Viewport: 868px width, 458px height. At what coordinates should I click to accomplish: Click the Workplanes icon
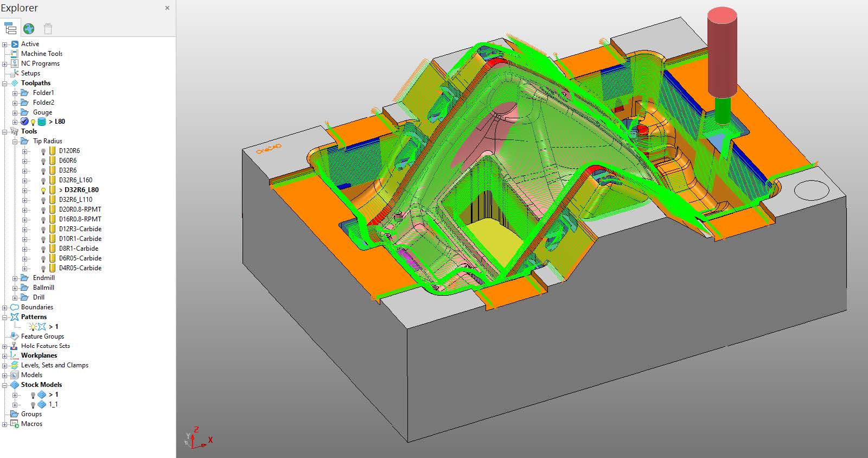point(15,355)
